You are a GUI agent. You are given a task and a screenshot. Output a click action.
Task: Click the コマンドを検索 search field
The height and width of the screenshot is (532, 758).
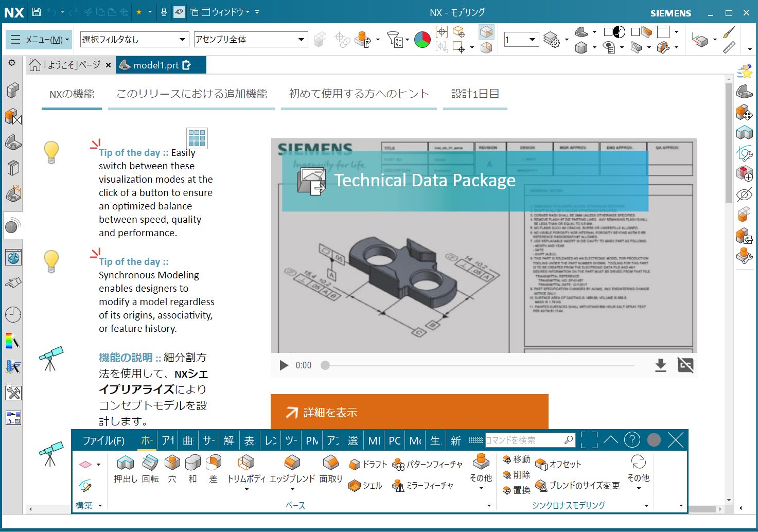530,440
